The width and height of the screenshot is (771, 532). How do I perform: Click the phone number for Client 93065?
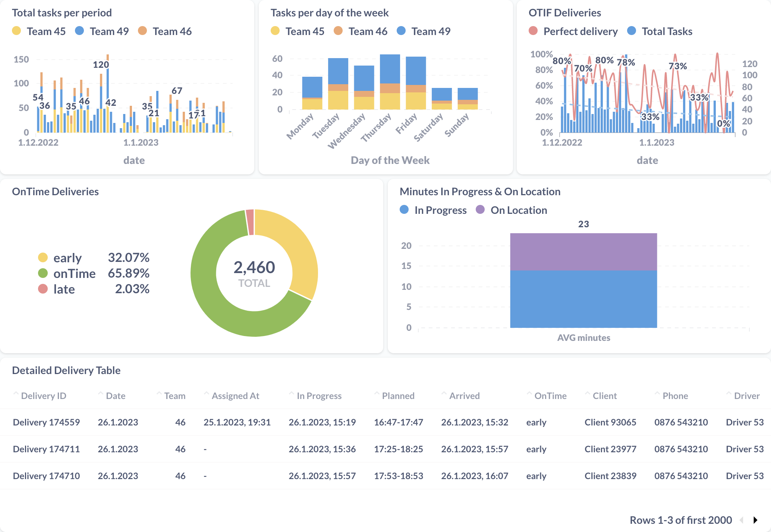click(x=682, y=422)
